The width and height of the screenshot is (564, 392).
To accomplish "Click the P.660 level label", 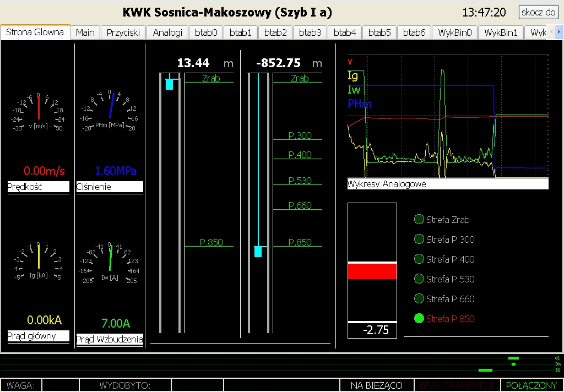I will [300, 205].
